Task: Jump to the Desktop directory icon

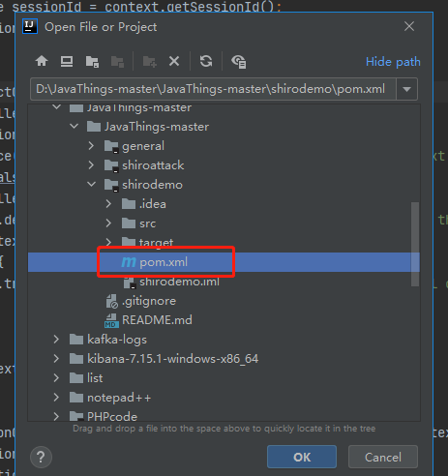Action: coord(67,61)
